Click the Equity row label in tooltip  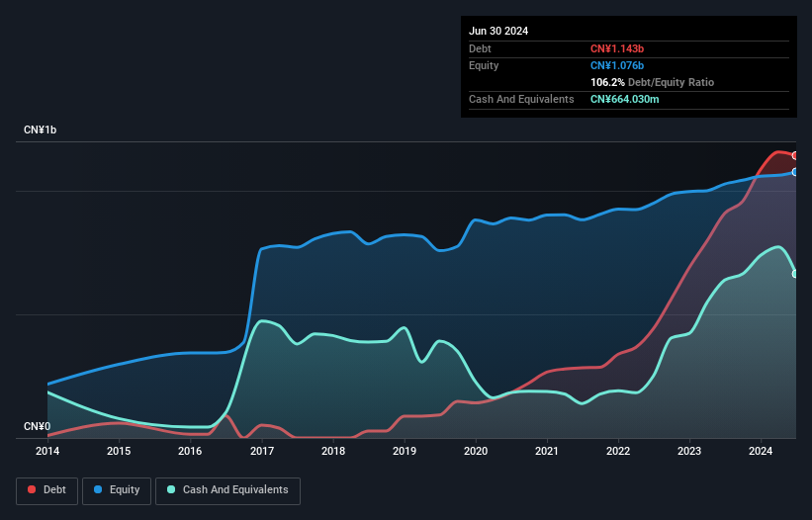(x=484, y=65)
